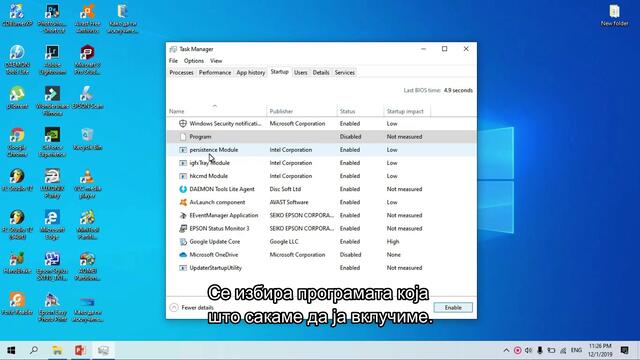Image resolution: width=640 pixels, height=360 pixels.
Task: Switch to the Processes tab
Action: click(x=181, y=72)
